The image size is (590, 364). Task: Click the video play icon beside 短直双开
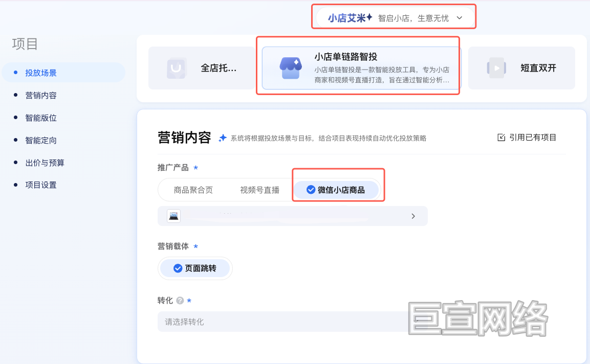496,68
